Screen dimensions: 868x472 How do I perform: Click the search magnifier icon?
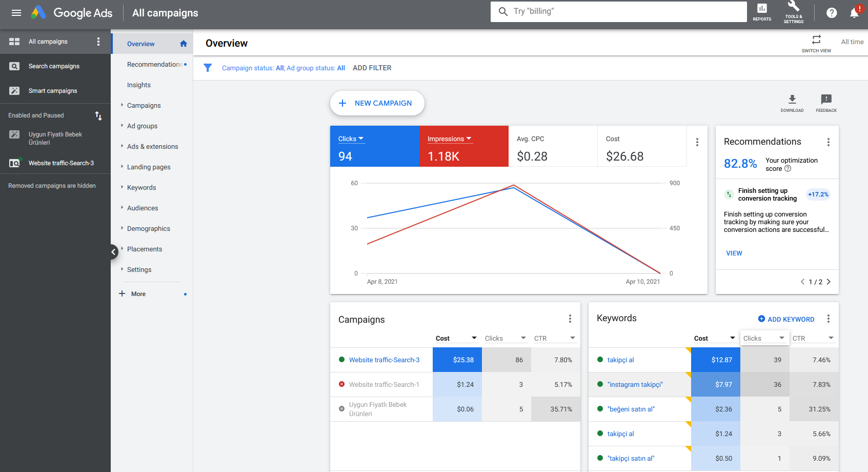(x=503, y=11)
